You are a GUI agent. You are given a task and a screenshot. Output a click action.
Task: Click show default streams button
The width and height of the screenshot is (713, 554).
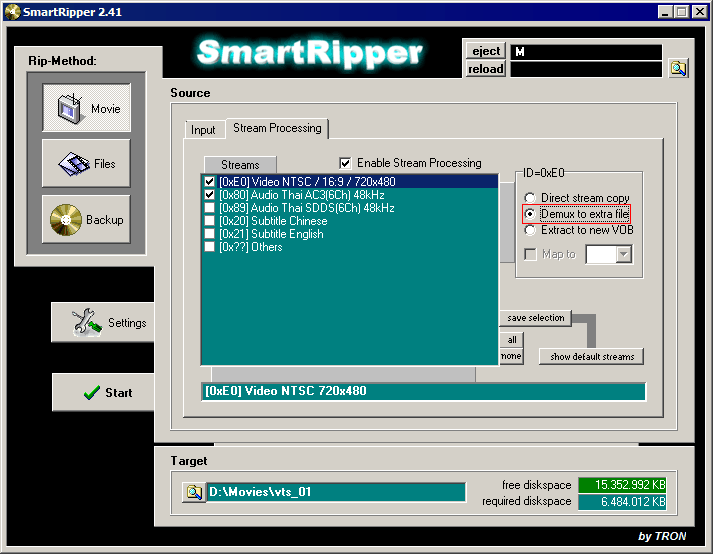(x=592, y=357)
